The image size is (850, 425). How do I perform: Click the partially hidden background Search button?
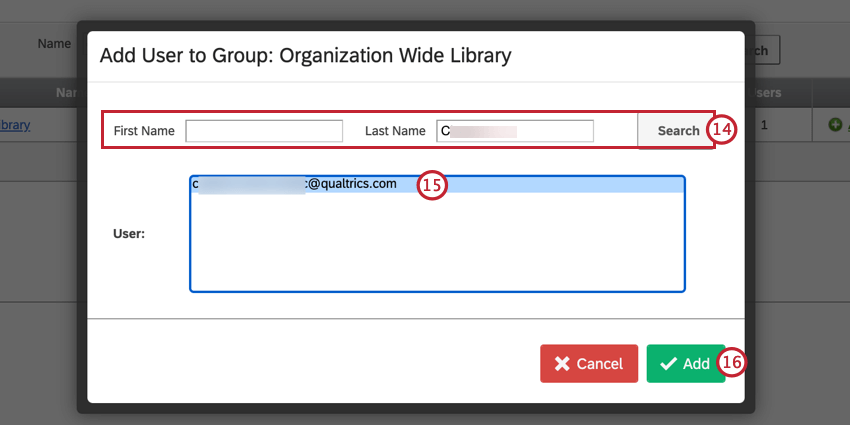(761, 50)
